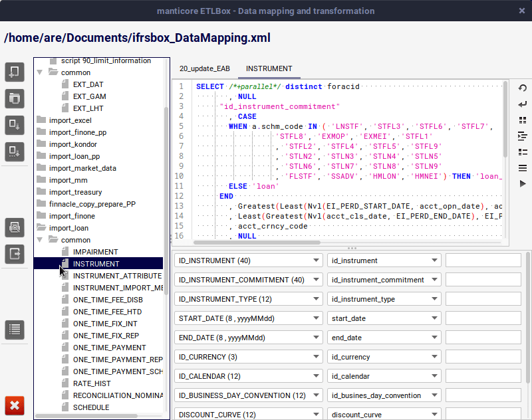Click the folder icon of import_treasury
Viewport: 532px width, 420px height.
(41, 191)
